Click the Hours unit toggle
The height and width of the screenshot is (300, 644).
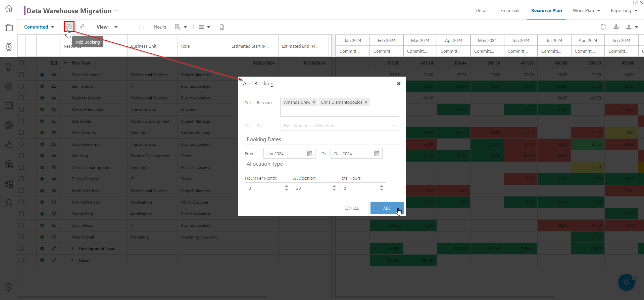[160, 27]
